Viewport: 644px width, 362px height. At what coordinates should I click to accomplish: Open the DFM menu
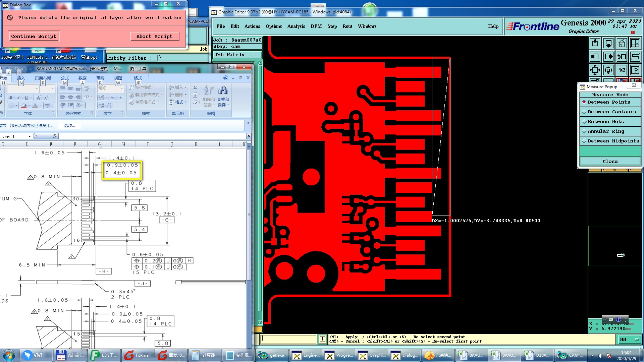click(x=316, y=26)
